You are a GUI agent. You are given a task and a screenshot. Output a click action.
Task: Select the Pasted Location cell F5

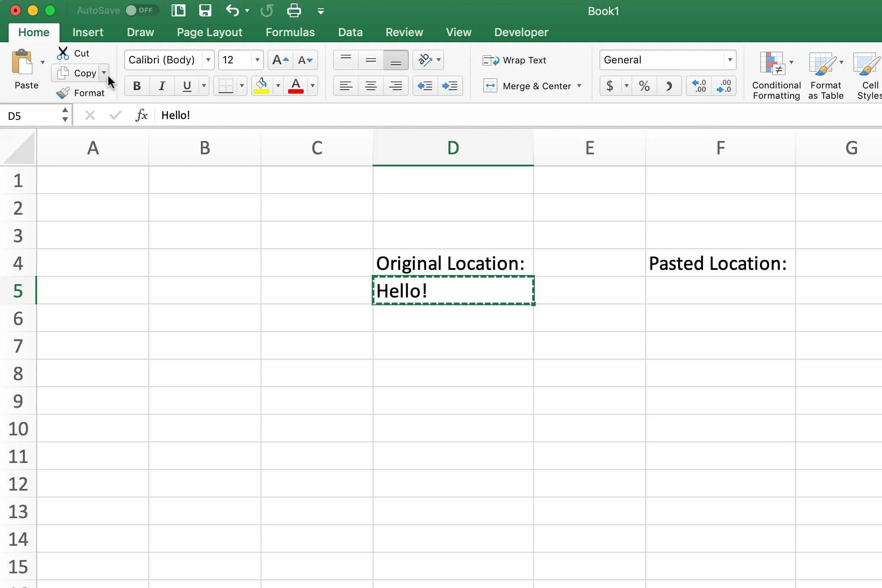point(720,291)
